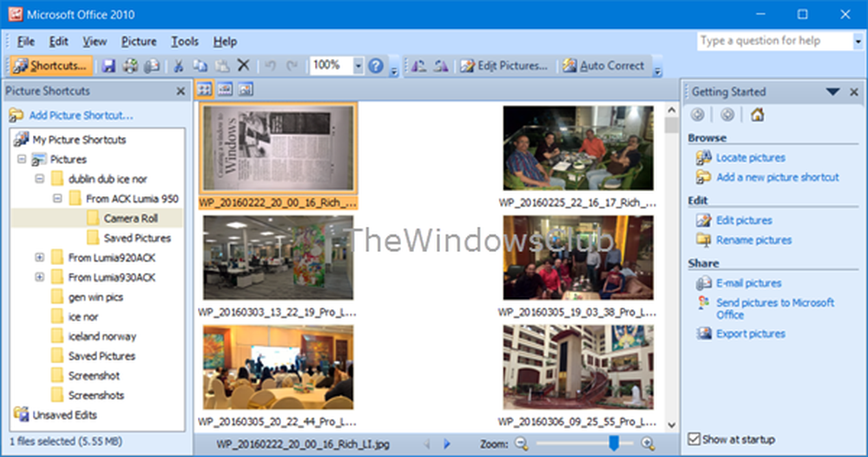
Task: Click the Save icon in toolbar
Action: tap(109, 66)
